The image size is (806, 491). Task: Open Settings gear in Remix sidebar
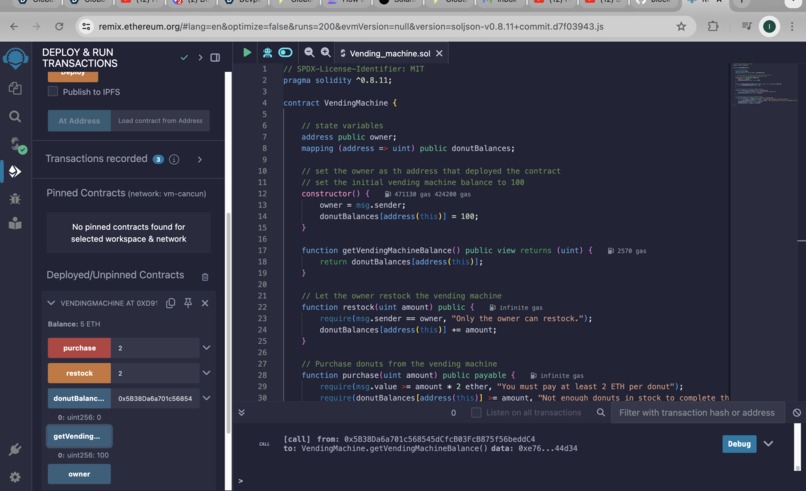(15, 477)
